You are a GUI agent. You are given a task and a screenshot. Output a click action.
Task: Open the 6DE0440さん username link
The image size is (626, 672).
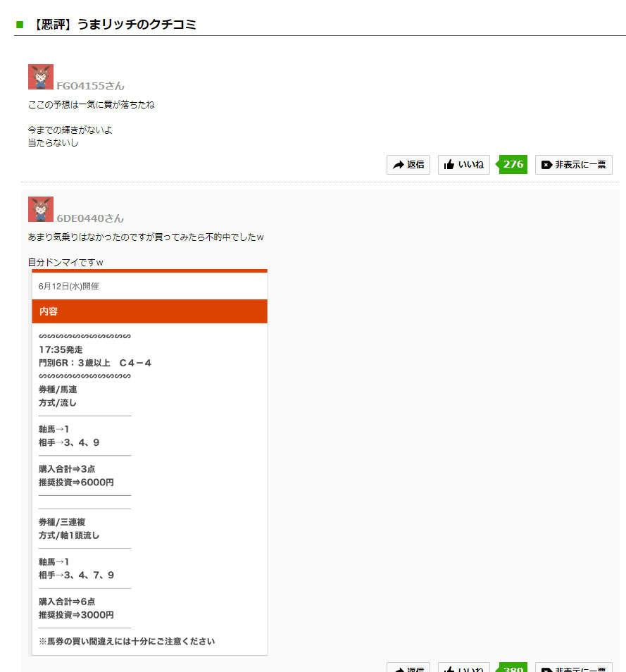[x=90, y=218]
